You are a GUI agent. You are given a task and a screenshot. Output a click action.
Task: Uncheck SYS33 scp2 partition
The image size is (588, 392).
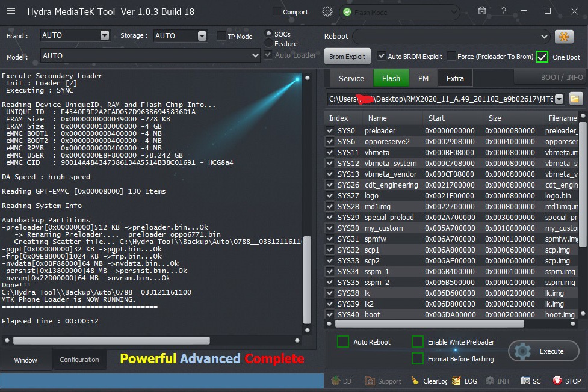tap(330, 260)
